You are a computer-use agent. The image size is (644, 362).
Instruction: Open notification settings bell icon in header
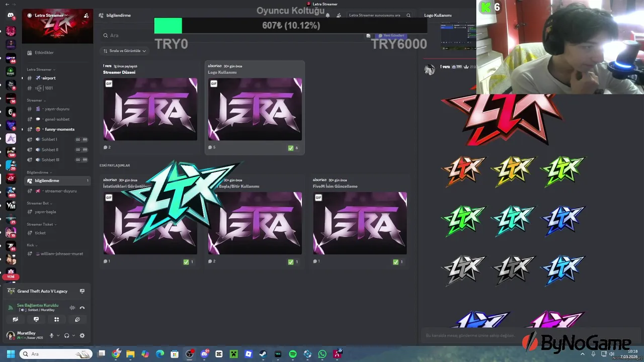click(328, 16)
